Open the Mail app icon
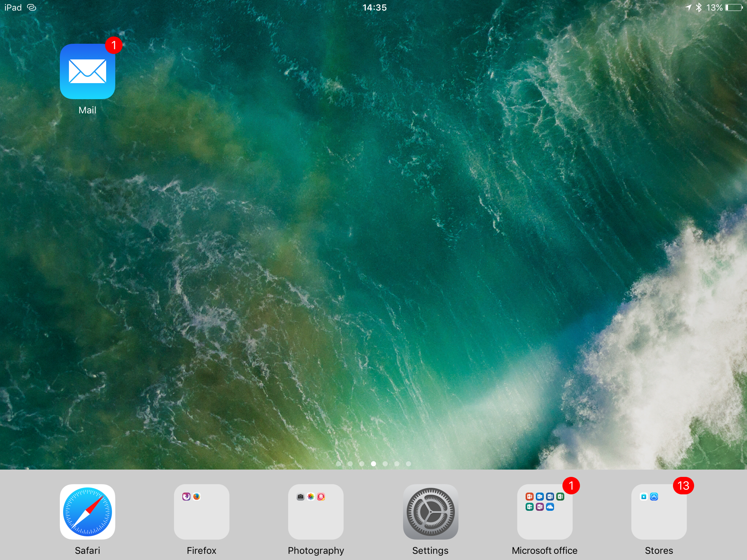 [87, 71]
